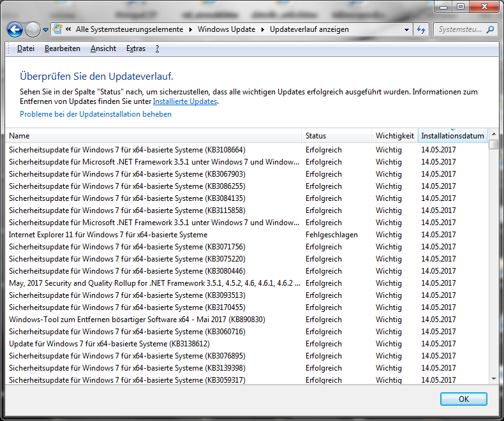Open the Installierte Updates link
The image size is (504, 421).
click(185, 101)
